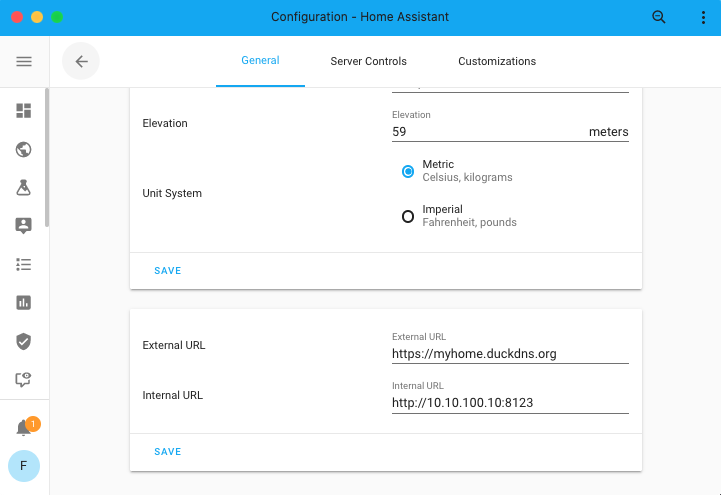Click "Celsius, kilograms" description text
Screen dimensions: 721x495
tap(467, 177)
